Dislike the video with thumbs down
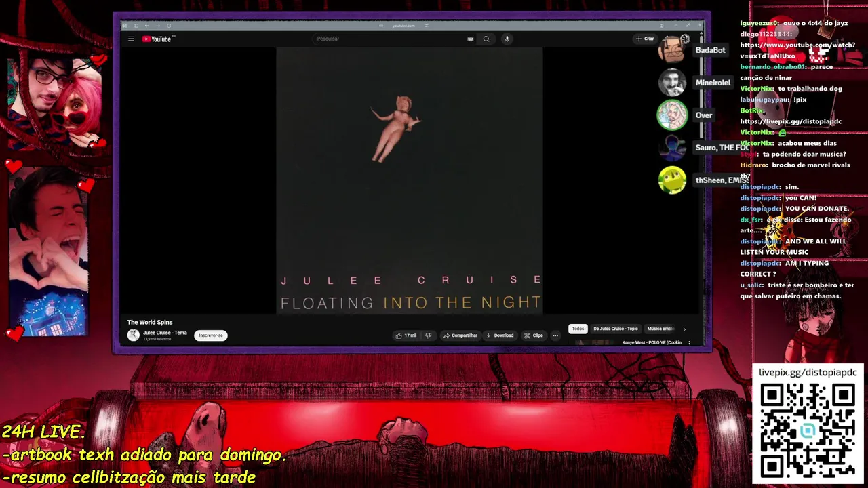 click(x=428, y=335)
